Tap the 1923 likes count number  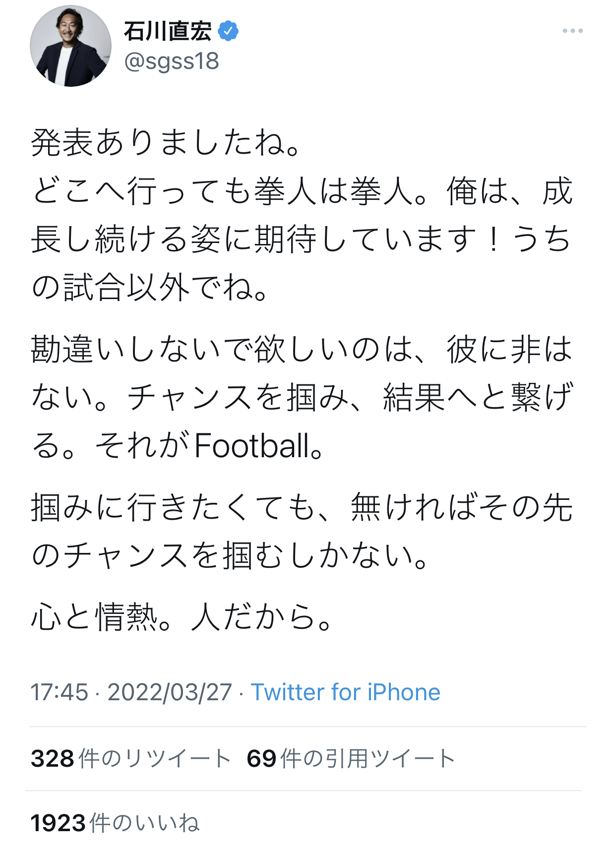(58, 823)
